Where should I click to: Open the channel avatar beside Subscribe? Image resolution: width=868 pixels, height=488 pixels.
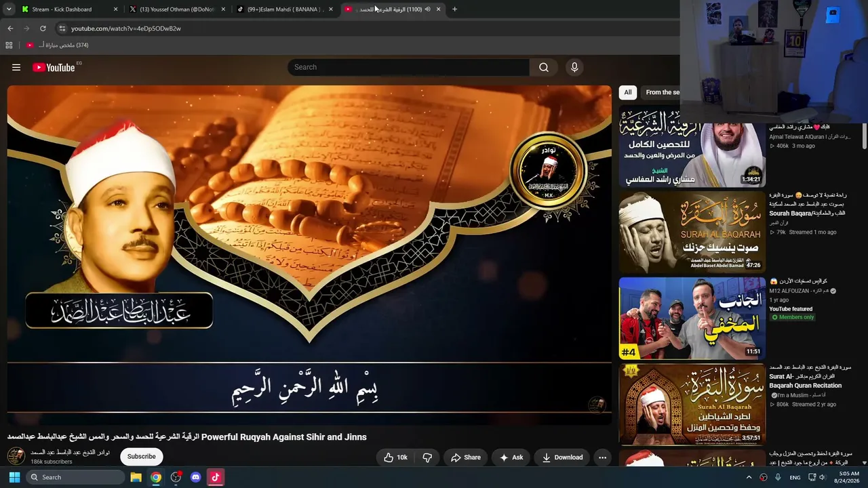coord(16,456)
